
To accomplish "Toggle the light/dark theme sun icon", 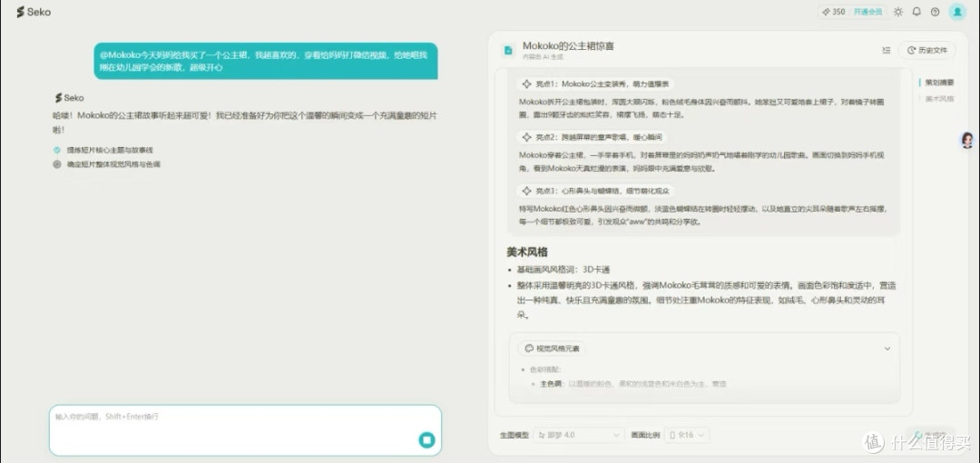I will (x=898, y=11).
